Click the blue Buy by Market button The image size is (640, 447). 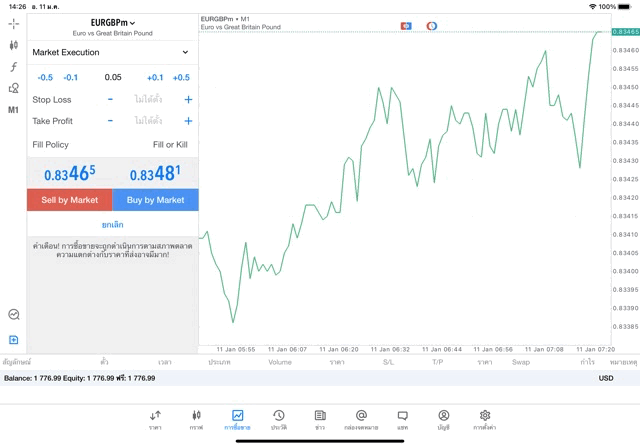click(156, 200)
